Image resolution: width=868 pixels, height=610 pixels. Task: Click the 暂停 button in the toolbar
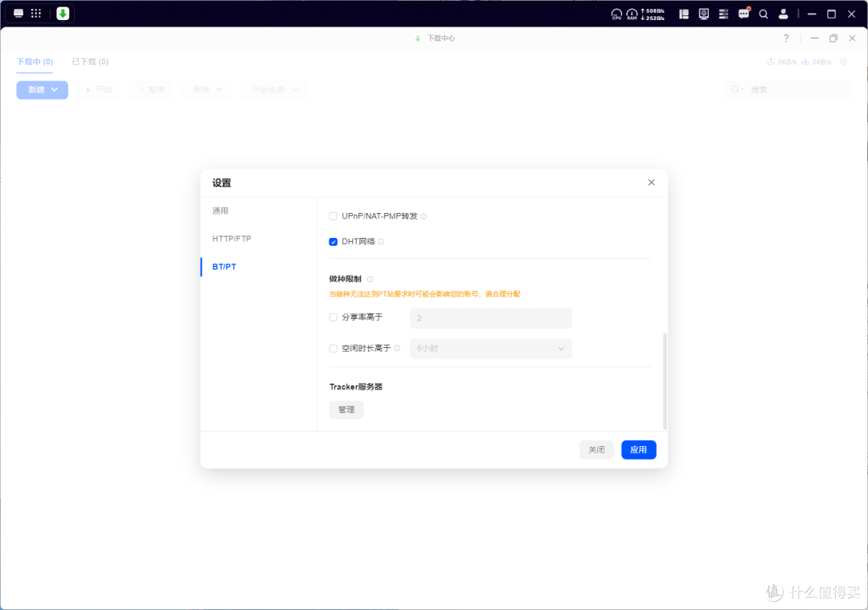tap(151, 90)
